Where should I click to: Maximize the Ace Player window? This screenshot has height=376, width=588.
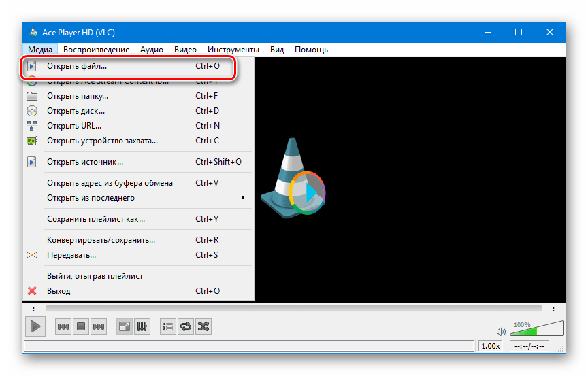[x=519, y=32]
